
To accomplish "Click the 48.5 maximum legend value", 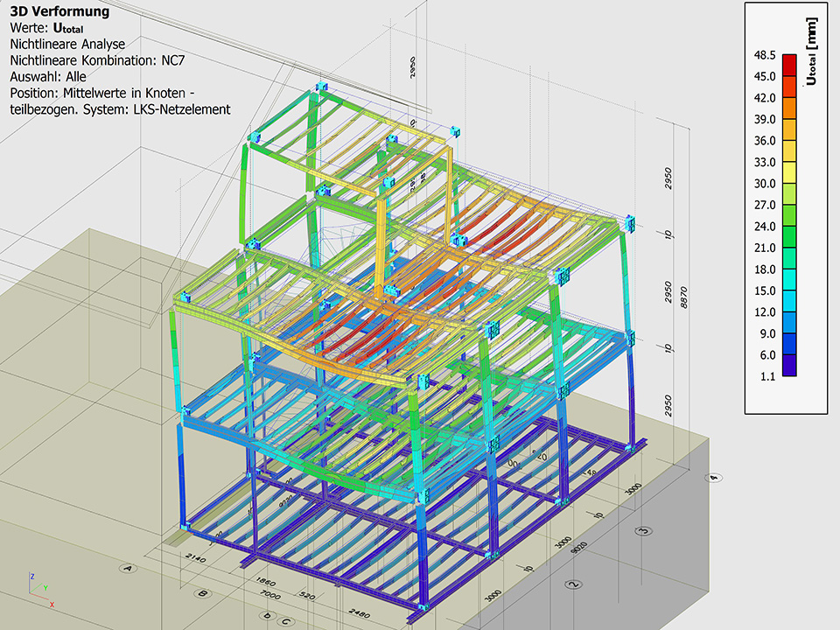I will pos(765,54).
